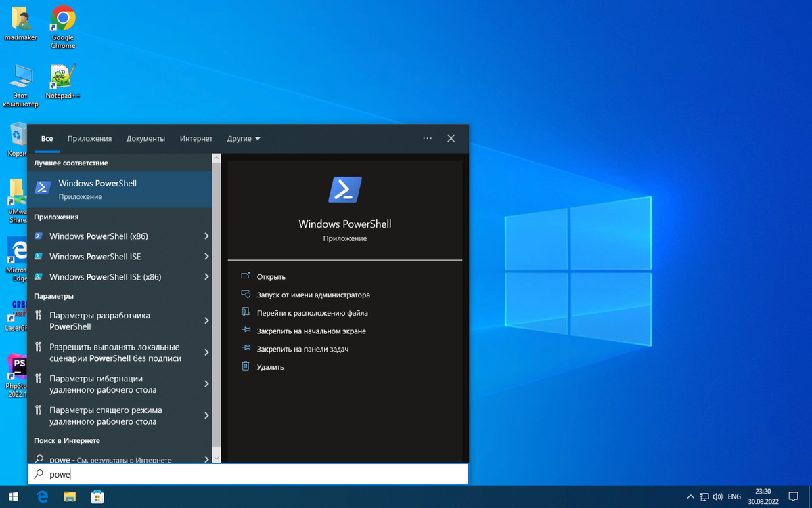
Task: Expand Windows PowerShell (x86) chevron
Action: (206, 236)
